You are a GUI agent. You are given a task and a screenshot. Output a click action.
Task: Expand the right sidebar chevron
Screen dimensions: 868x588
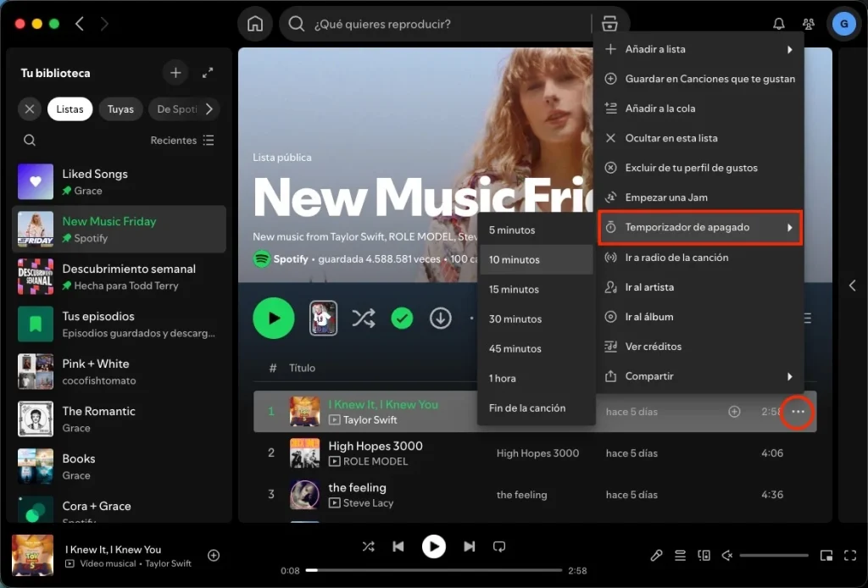tap(853, 286)
